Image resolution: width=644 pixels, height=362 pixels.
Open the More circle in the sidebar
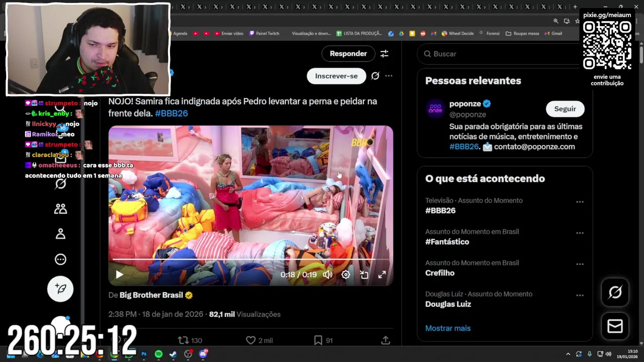point(60,259)
